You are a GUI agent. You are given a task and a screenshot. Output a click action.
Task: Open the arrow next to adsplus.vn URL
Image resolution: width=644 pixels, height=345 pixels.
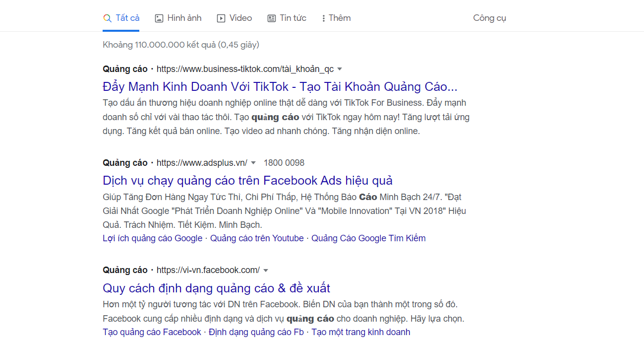click(253, 162)
